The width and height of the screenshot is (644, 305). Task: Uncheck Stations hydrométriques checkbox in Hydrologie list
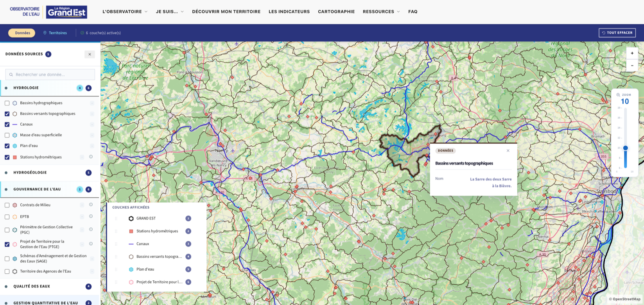tap(7, 157)
